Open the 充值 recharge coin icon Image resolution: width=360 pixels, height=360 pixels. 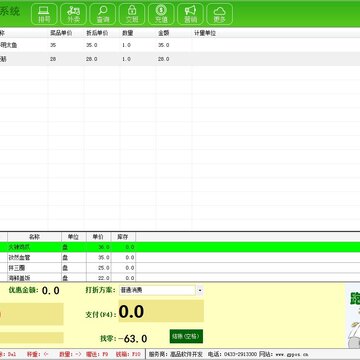coord(161,14)
